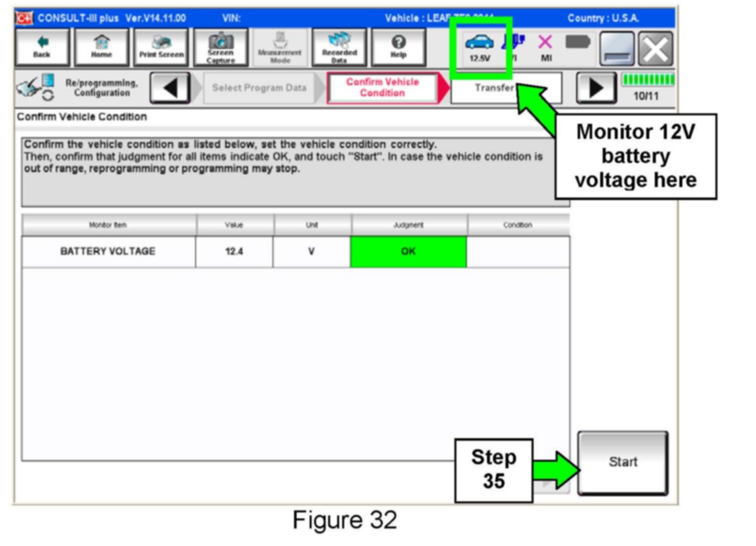Select the Confirm Vehicle Condition step
This screenshot has height=546, width=756.
pos(382,88)
